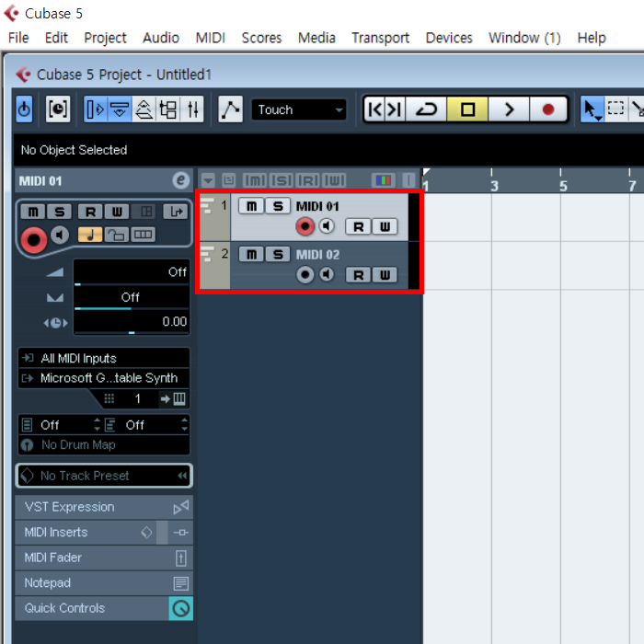Click the track colors toggle icon
The image size is (644, 644).
[x=384, y=180]
